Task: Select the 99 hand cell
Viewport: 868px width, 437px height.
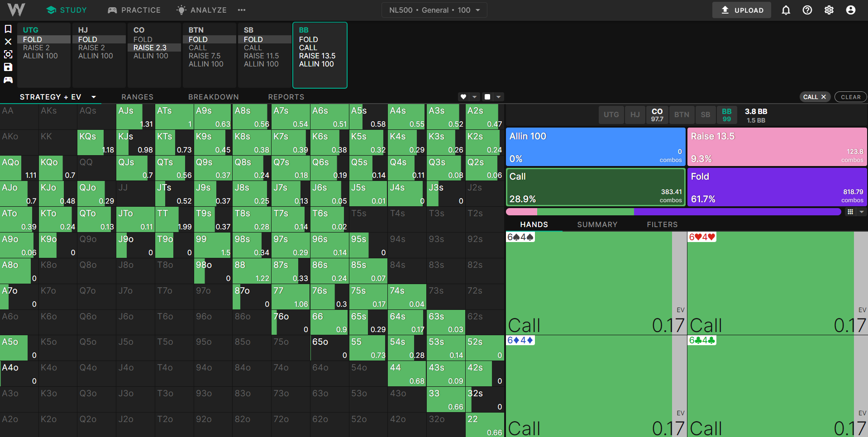Action: (x=213, y=245)
